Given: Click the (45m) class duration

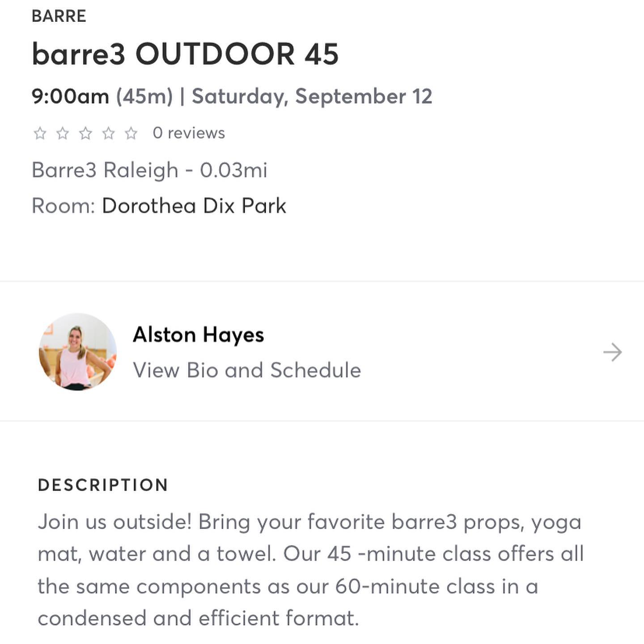Looking at the screenshot, I should click(x=144, y=97).
